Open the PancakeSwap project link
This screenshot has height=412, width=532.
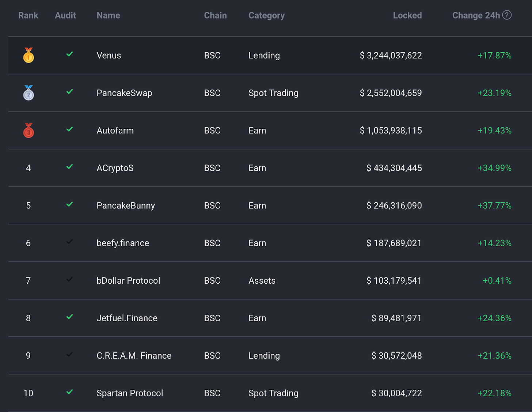click(124, 93)
